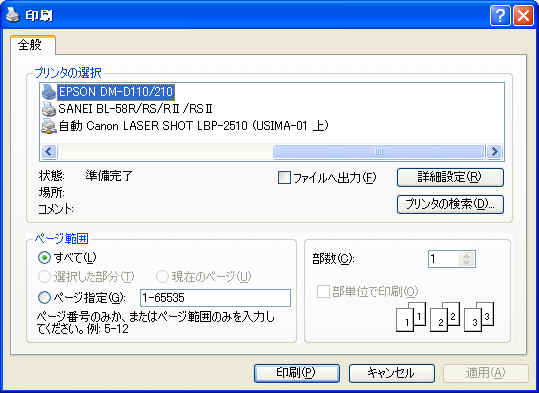The height and width of the screenshot is (393, 539).
Task: Enable the ファイルへ出力 checkbox
Action: [x=284, y=178]
